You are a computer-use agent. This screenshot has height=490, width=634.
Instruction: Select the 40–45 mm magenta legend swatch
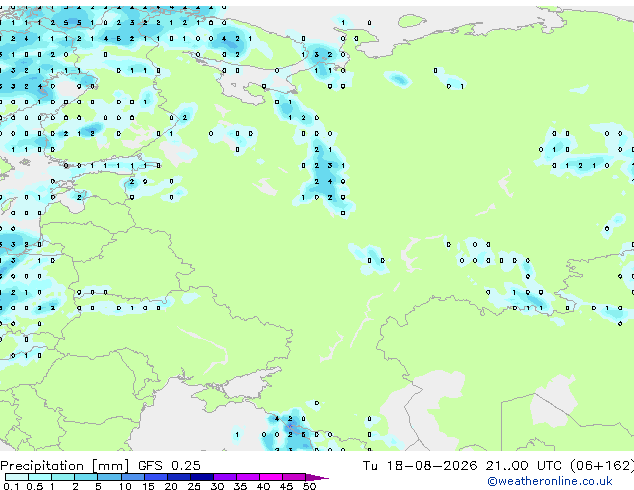(x=271, y=477)
